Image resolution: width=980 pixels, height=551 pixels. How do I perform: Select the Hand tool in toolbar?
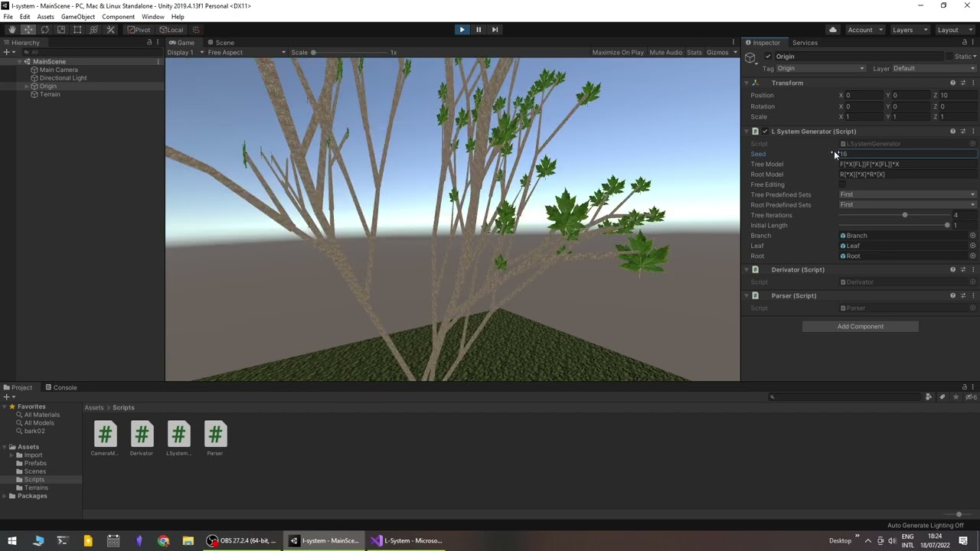[x=11, y=30]
